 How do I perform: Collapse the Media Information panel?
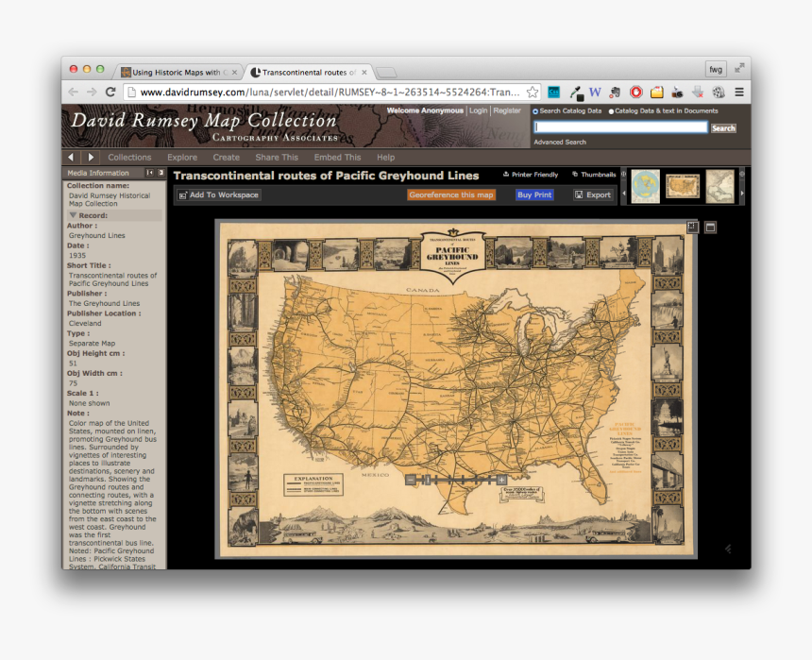(148, 173)
